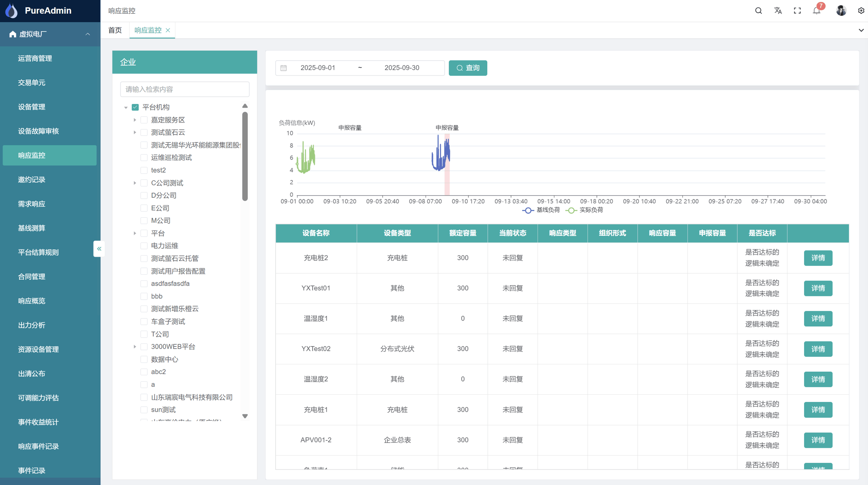Image resolution: width=868 pixels, height=485 pixels.
Task: Click the calendar icon in date range
Action: 284,68
